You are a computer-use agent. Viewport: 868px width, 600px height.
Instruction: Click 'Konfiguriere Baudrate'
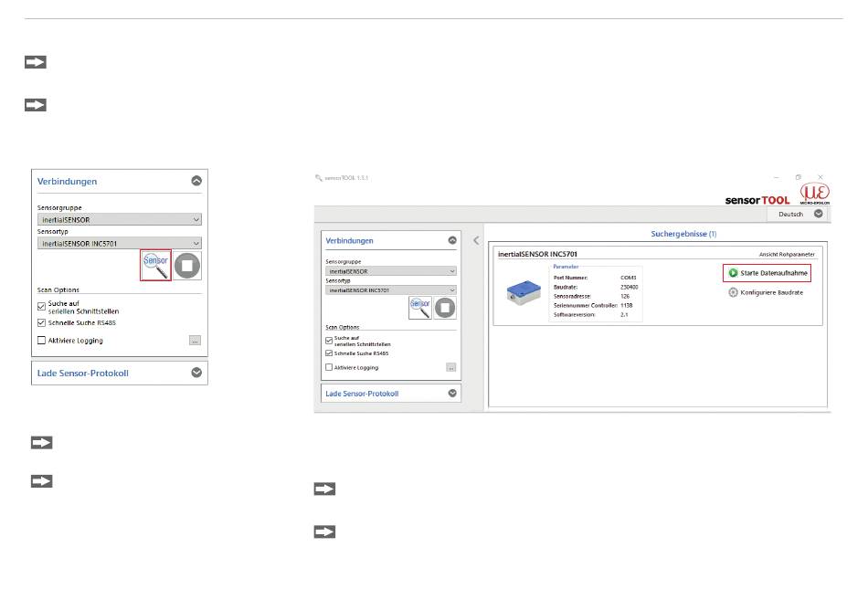tap(766, 292)
